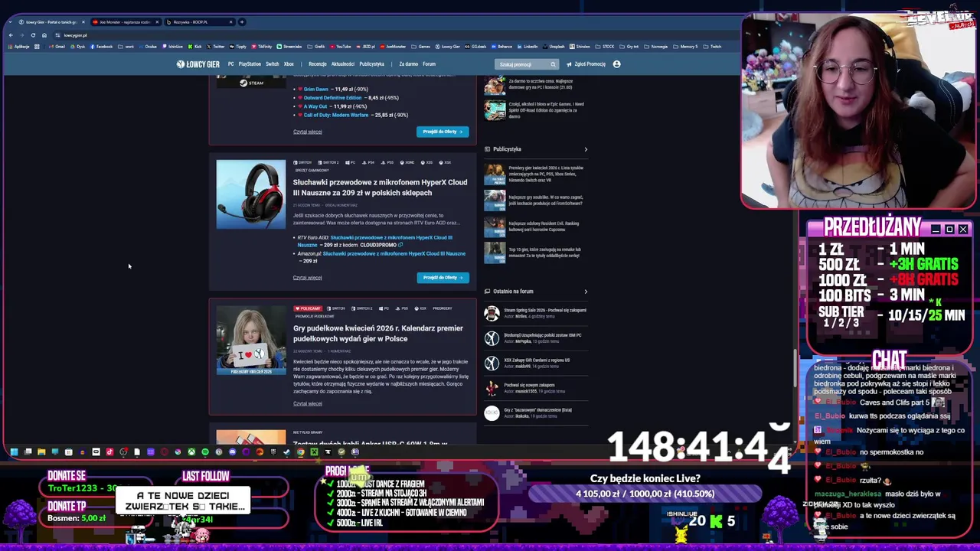
Task: Open the PlayStation menu item
Action: click(250, 64)
